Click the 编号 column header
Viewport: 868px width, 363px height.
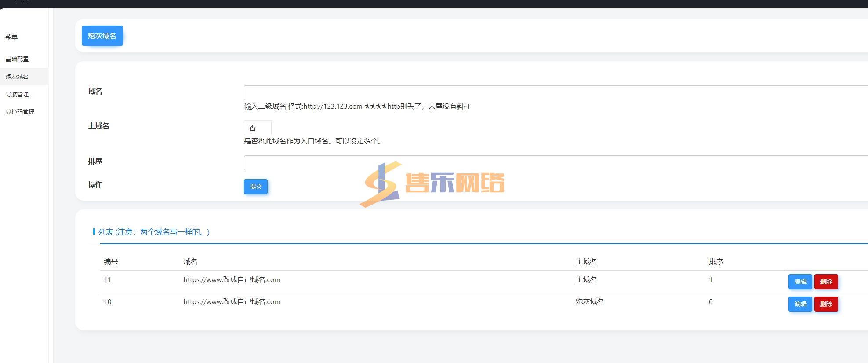111,262
